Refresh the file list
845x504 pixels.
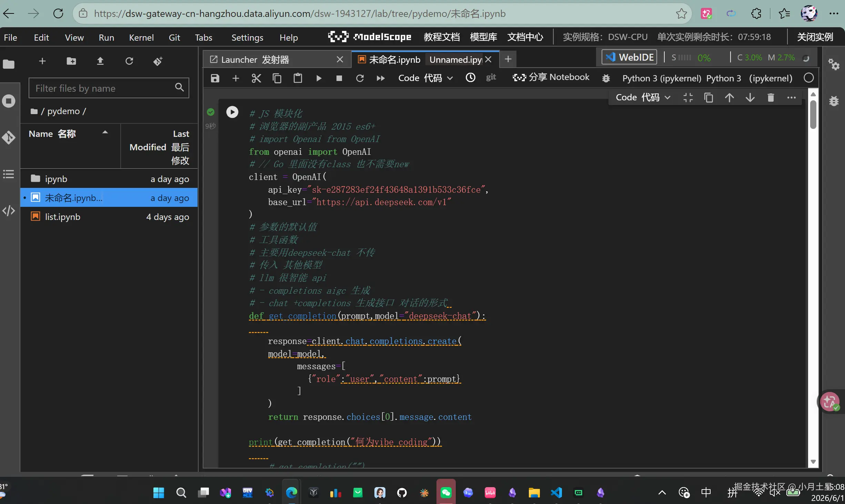coord(129,61)
